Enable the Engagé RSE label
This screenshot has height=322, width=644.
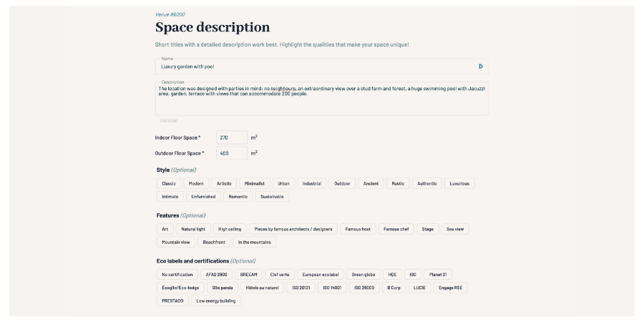click(451, 288)
